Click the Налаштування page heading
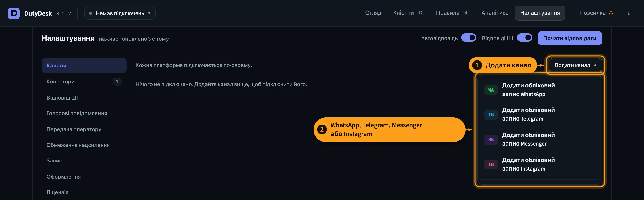The image size is (644, 200). [68, 38]
